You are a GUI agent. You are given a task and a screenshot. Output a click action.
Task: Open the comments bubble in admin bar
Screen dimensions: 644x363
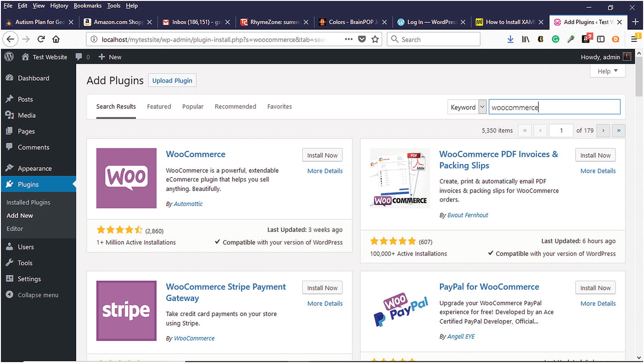[x=79, y=57]
